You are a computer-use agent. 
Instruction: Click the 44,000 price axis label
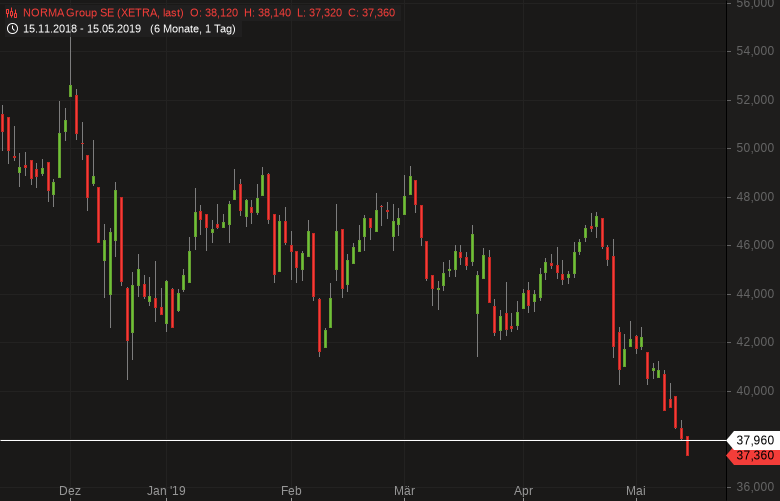tap(755, 294)
